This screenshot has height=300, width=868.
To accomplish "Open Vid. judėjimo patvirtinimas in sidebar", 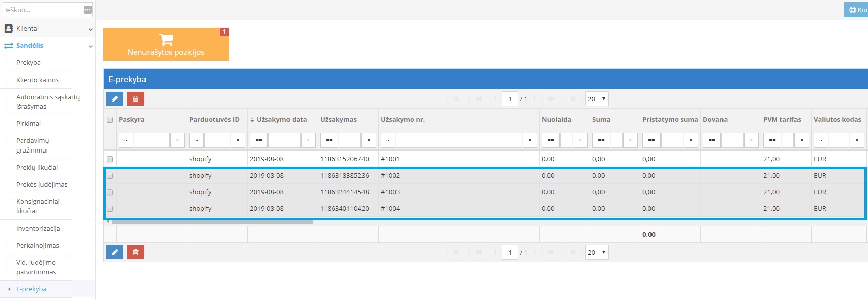I will 36,267.
